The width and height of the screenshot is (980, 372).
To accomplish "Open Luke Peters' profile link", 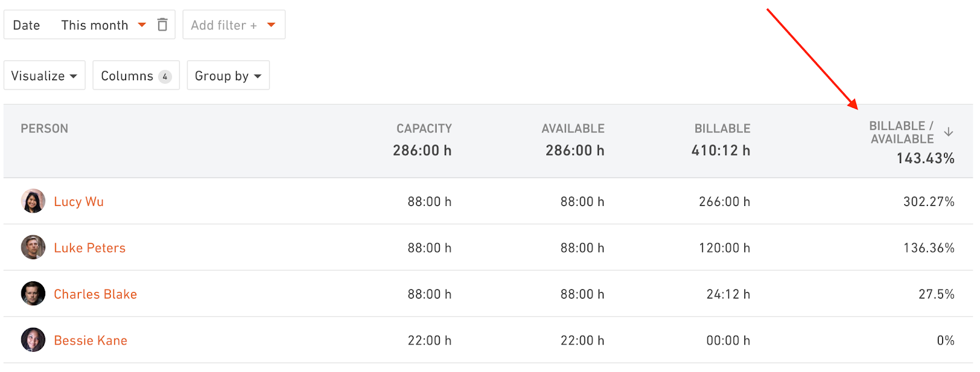I will pos(89,248).
